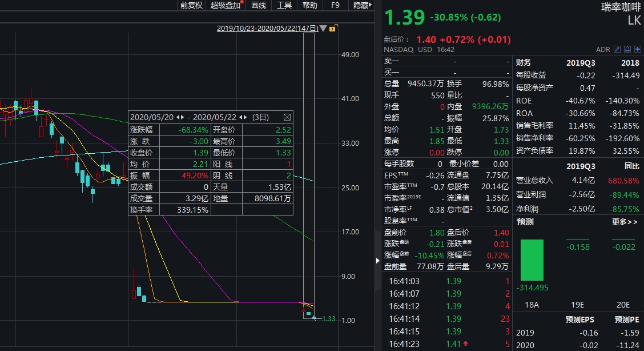Set a price alert with the bell icon
The height and width of the screenshot is (351, 644).
point(627,49)
